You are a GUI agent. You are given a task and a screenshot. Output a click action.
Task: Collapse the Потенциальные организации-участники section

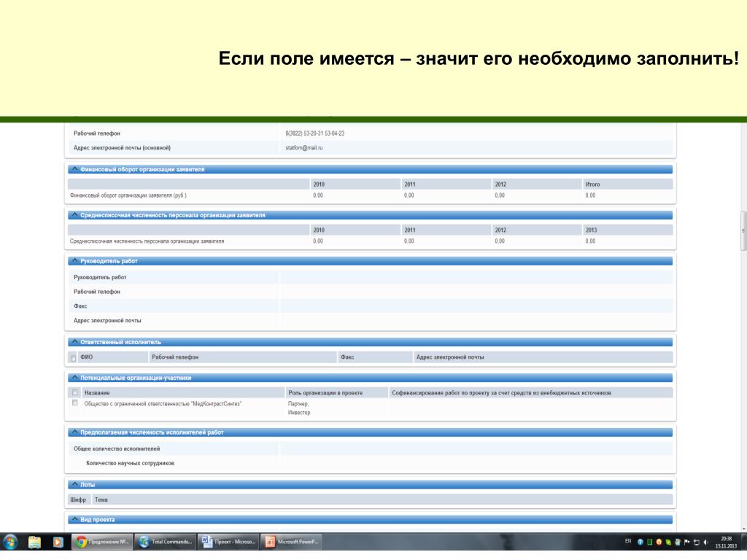click(x=74, y=378)
